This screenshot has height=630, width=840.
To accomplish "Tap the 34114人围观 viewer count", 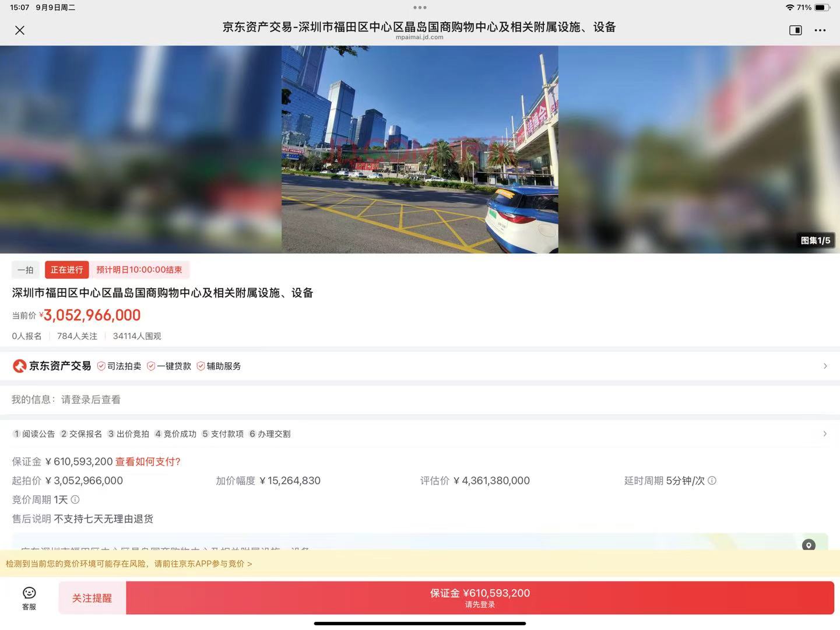I will pyautogui.click(x=137, y=336).
